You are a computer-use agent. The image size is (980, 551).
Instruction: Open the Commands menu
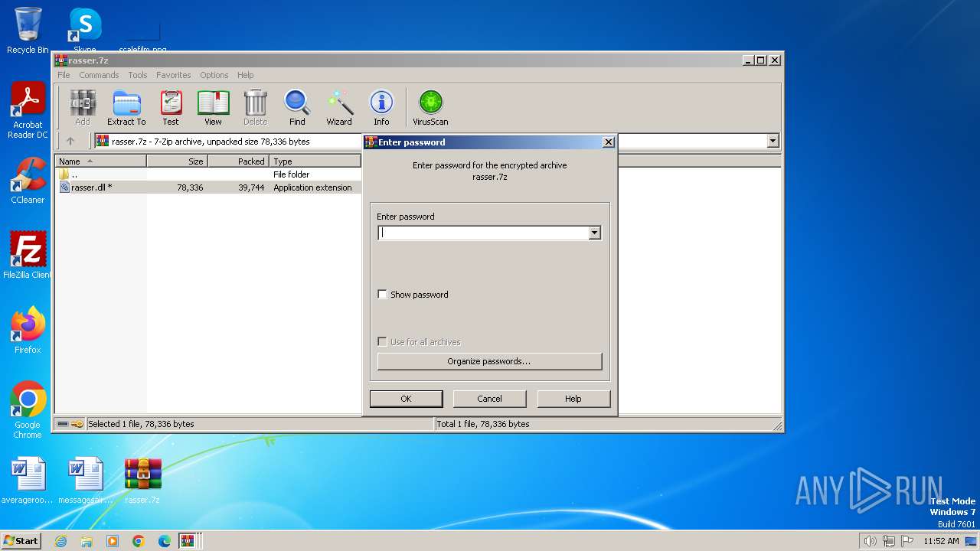point(99,75)
